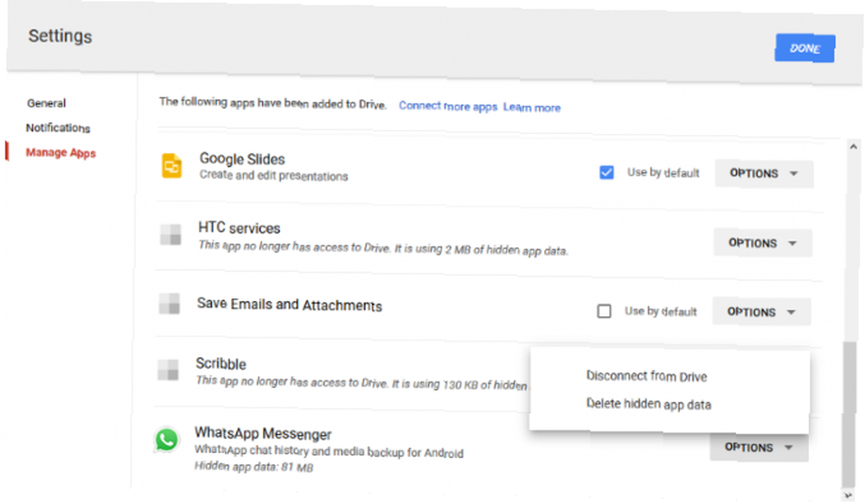
Task: Click the Save Emails and Attachments icon
Action: (170, 303)
